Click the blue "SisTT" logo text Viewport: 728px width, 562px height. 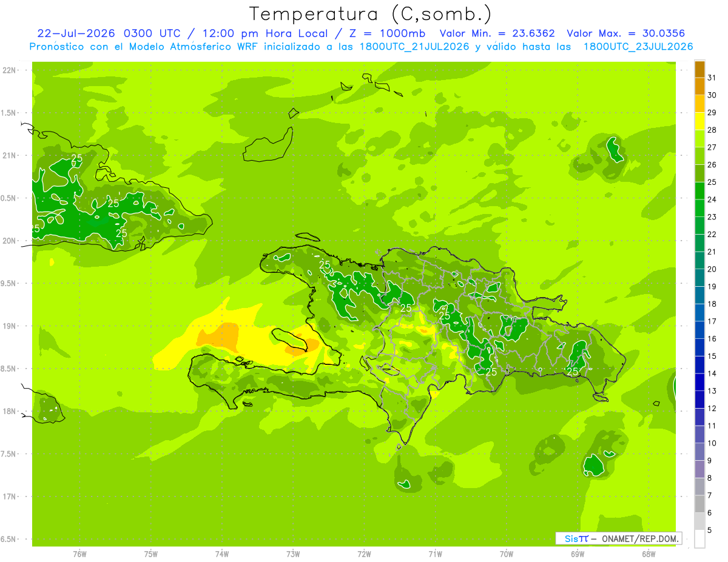(x=576, y=538)
